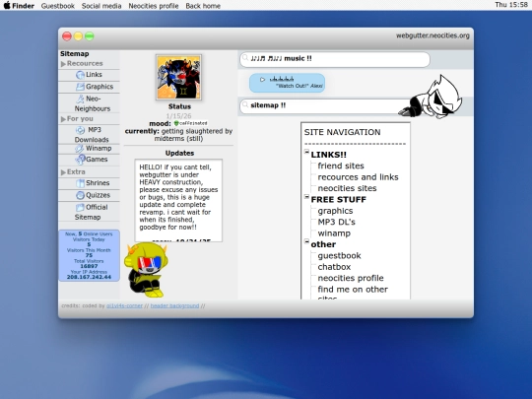Click the IP address 208.167.242.44
The image size is (532, 399).
pos(89,277)
